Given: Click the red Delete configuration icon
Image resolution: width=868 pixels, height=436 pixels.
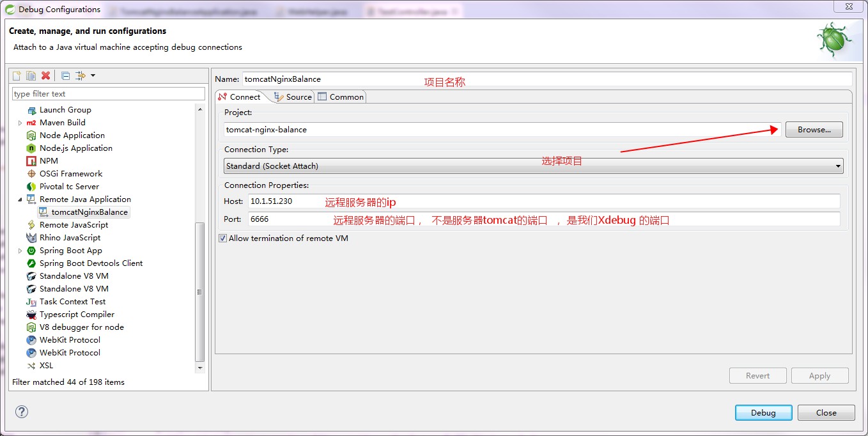Looking at the screenshot, I should click(x=45, y=75).
